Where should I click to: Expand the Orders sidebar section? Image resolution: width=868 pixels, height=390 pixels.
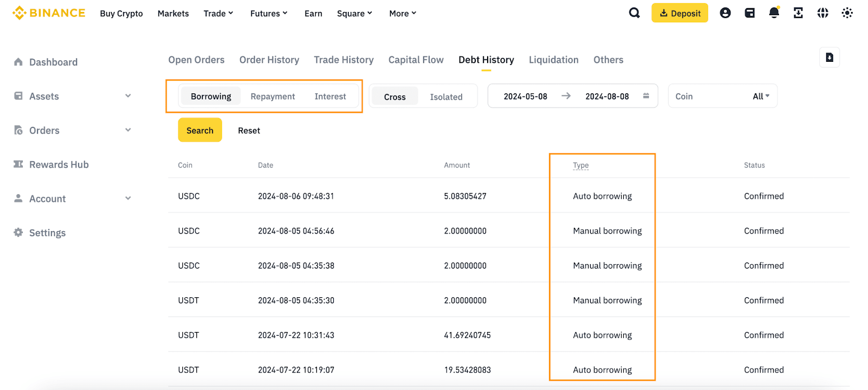coord(128,130)
